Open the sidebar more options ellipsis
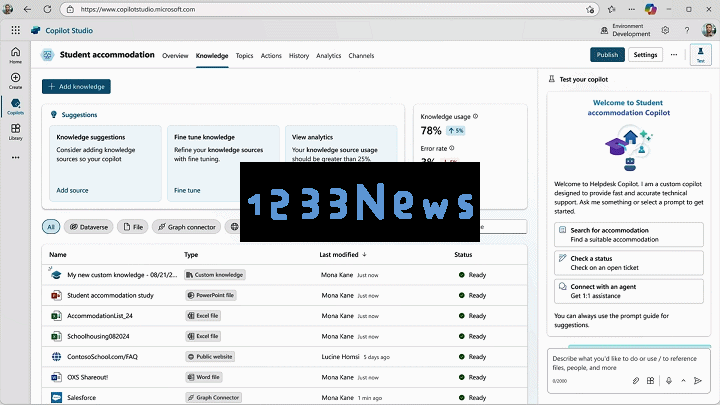720x405 pixels. [16, 158]
